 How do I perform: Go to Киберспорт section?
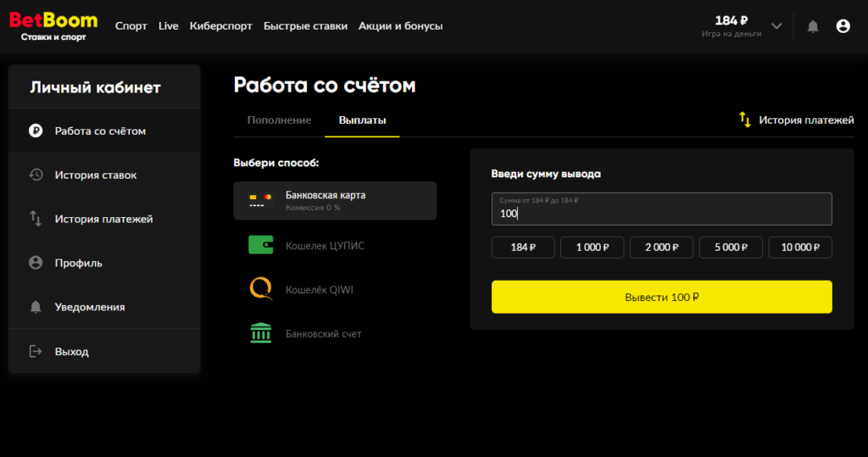(221, 26)
